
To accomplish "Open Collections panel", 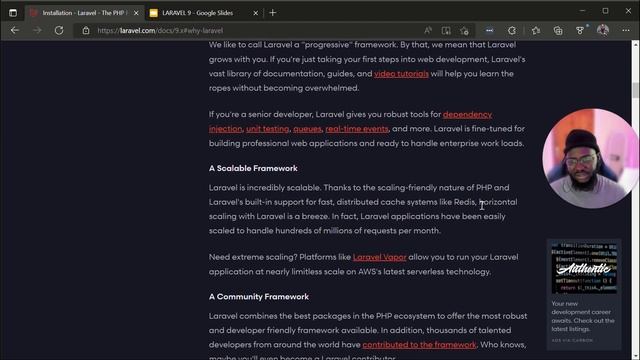I will coord(558,31).
